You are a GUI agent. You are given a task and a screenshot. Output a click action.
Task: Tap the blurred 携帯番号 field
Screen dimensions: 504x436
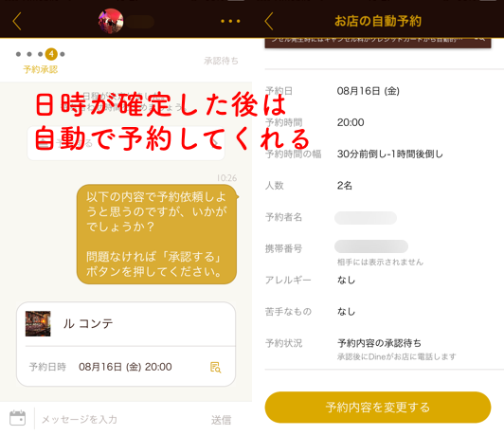371,246
